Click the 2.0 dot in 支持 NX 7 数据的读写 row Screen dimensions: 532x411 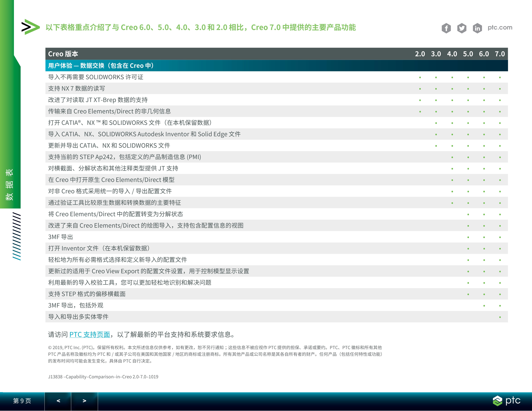(x=420, y=89)
